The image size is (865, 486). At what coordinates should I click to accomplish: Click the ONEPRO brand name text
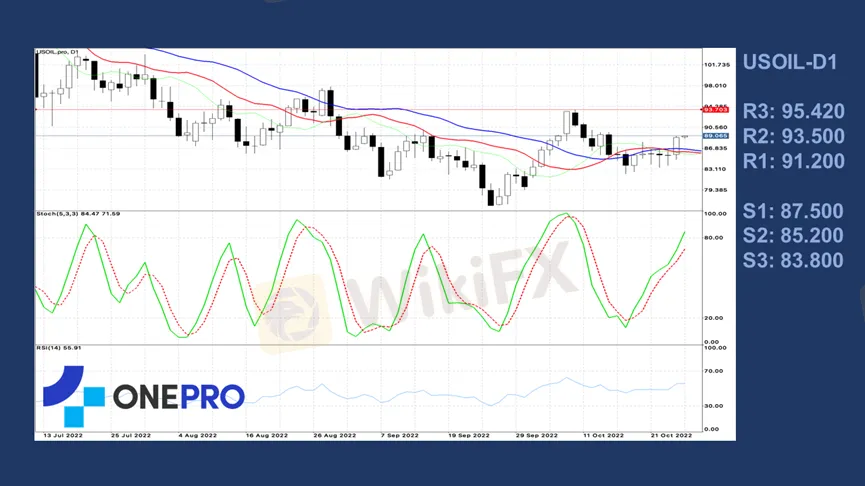pyautogui.click(x=178, y=398)
